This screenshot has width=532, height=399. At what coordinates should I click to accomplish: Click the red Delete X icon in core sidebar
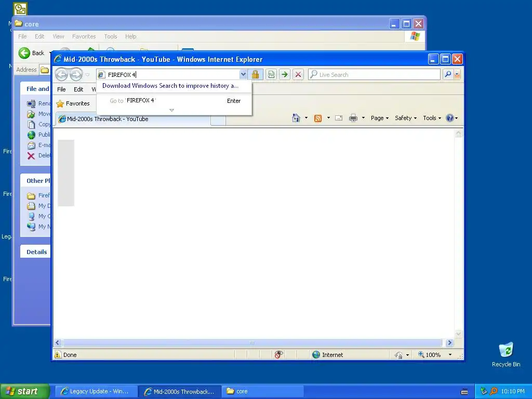31,156
